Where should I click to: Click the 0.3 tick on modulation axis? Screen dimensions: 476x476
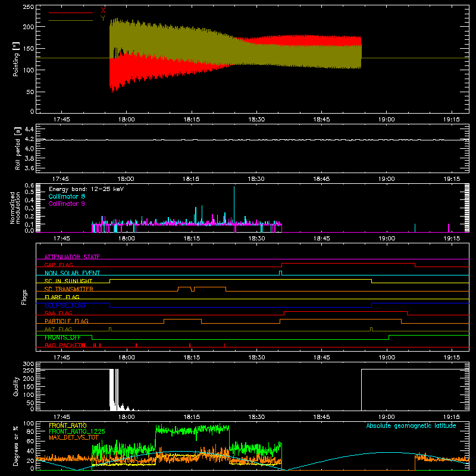[x=29, y=208]
